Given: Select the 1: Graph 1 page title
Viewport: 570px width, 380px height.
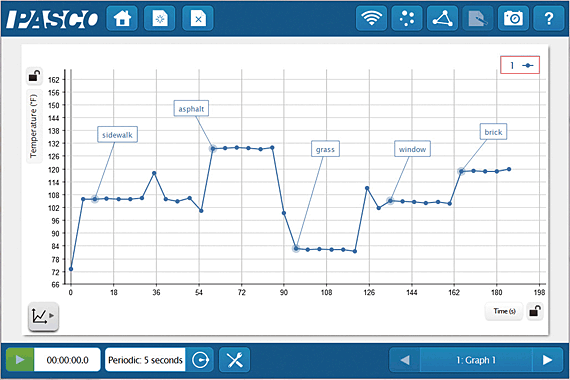Looking at the screenshot, I should pyautogui.click(x=476, y=360).
